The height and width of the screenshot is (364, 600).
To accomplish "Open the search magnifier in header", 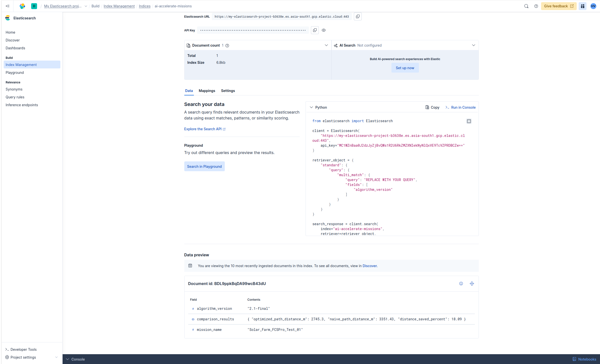I will 526,6.
